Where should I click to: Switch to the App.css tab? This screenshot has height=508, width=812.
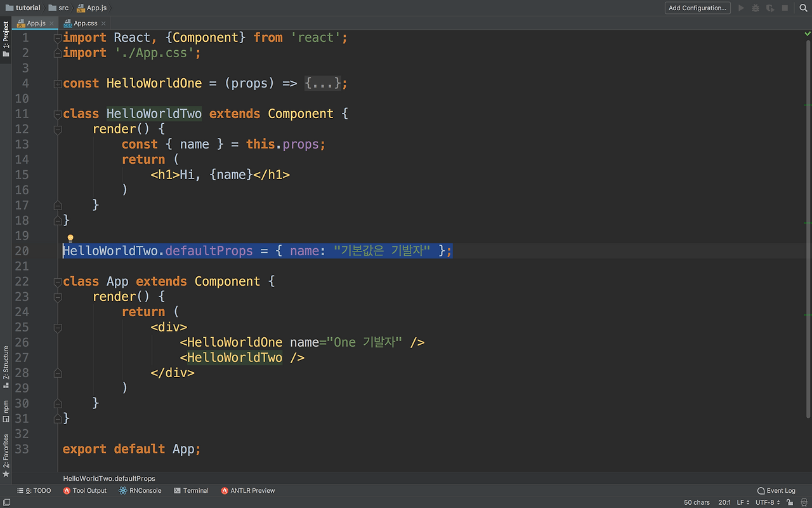coord(86,23)
